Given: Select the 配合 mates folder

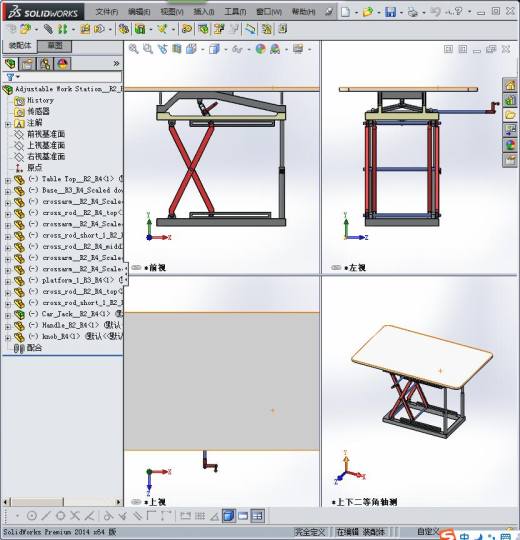Looking at the screenshot, I should tap(34, 348).
